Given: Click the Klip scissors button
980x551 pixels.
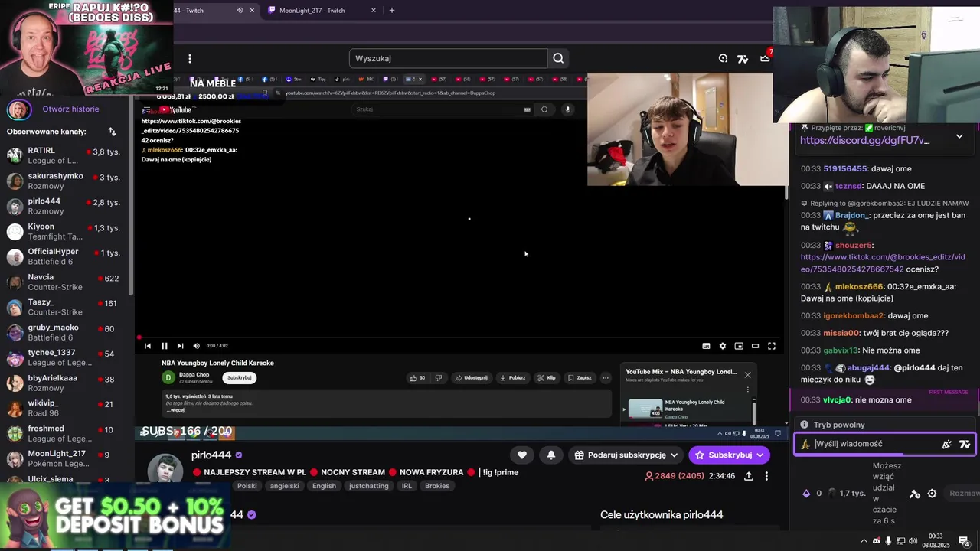Looking at the screenshot, I should (547, 377).
